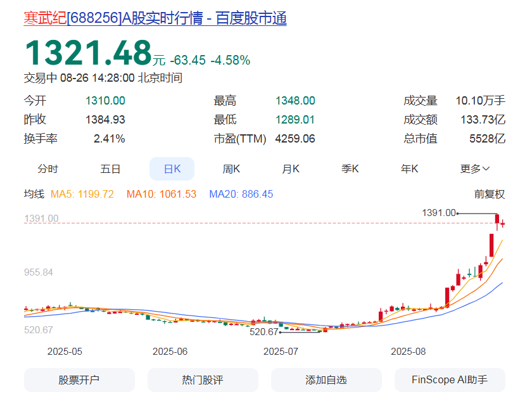
Task: Click the trading time 08-26 14:28:00 text
Action: point(98,78)
